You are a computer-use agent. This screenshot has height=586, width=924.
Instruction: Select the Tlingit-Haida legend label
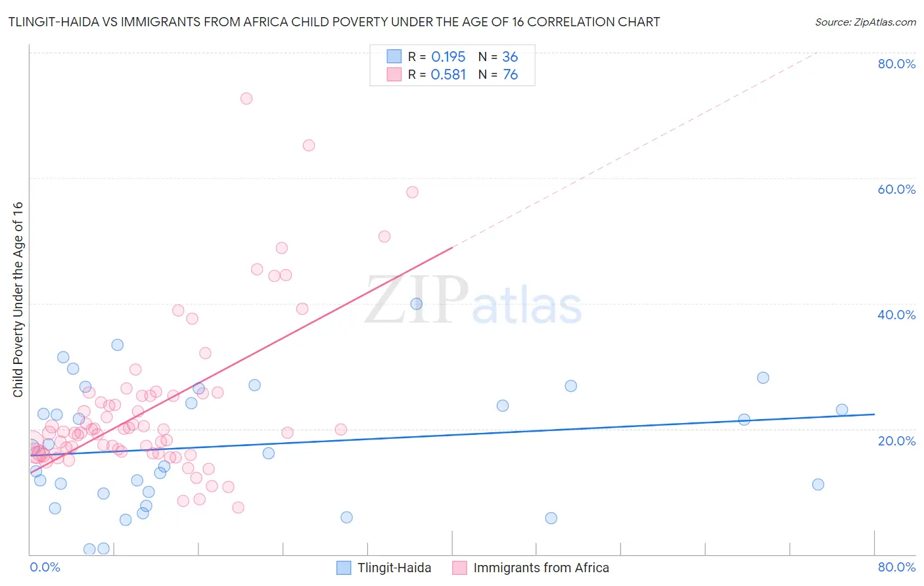tap(394, 568)
